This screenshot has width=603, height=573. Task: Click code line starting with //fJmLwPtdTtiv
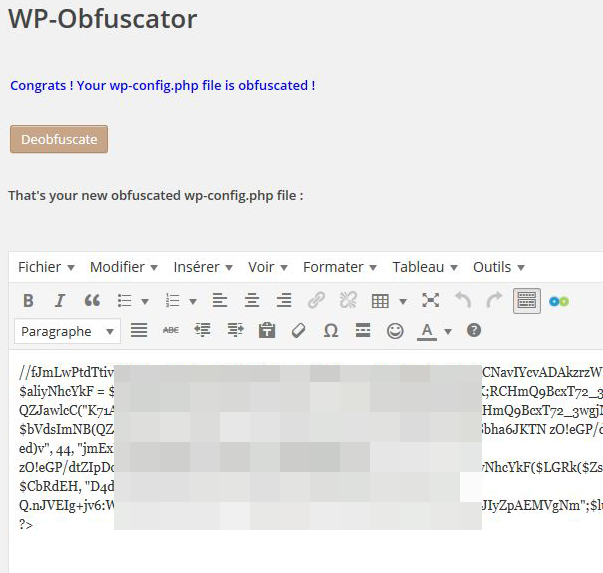311,372
